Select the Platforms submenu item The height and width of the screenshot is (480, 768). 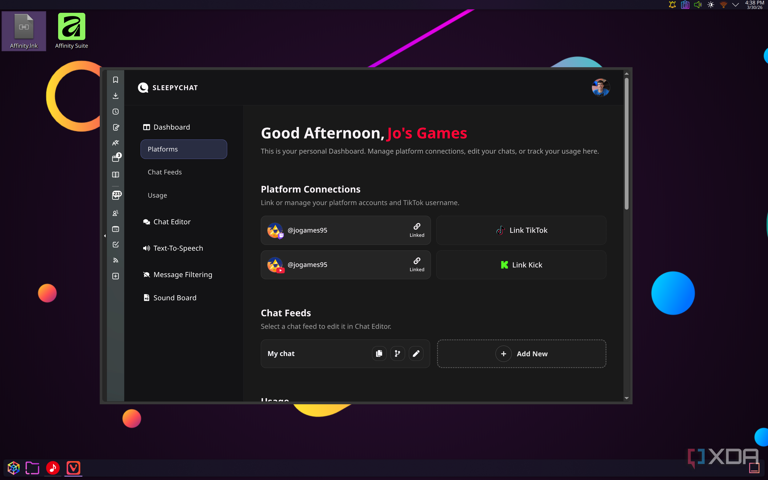[x=184, y=149]
